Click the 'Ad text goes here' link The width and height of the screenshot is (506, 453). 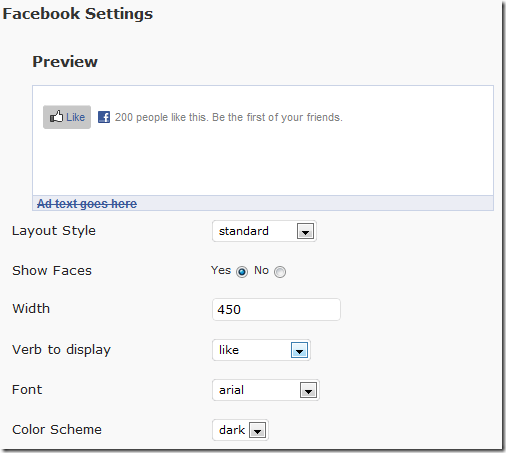point(87,204)
